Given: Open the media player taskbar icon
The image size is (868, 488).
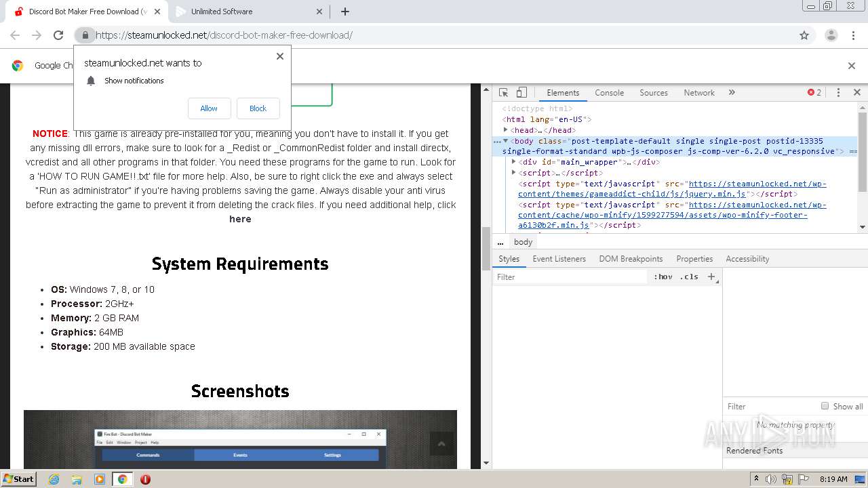Looking at the screenshot, I should 100,479.
